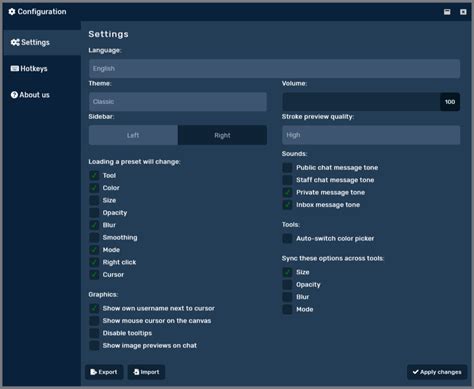Toggle the preset Color checkbox
Image resolution: width=474 pixels, height=389 pixels.
[94, 188]
